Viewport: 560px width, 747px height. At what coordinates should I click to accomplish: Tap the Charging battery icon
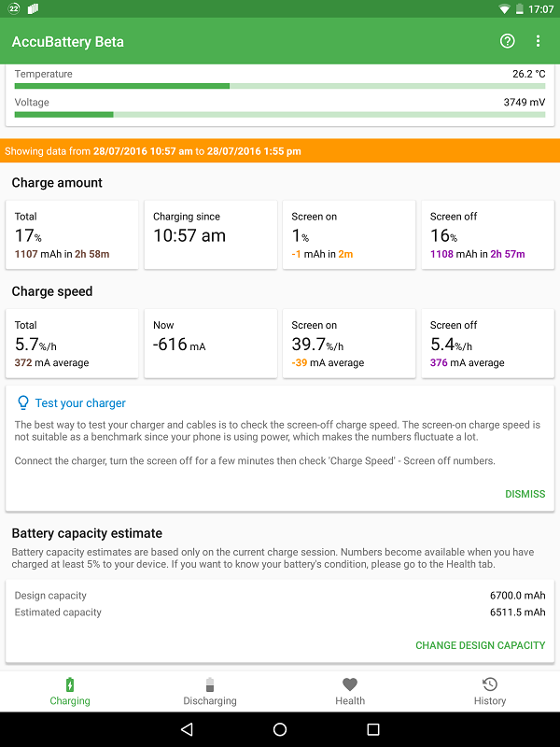pyautogui.click(x=70, y=684)
